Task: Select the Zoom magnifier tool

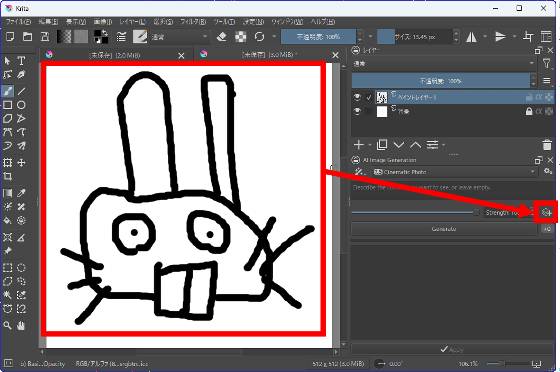Action: 8,325
